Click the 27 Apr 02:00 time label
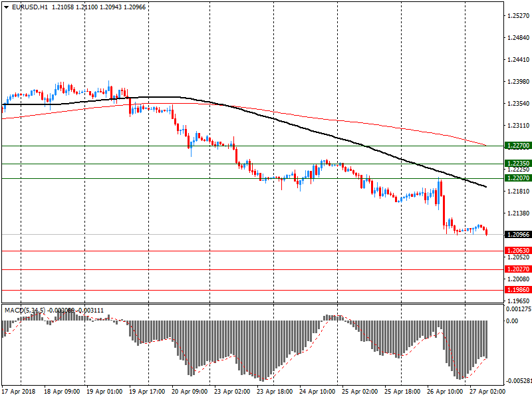The height and width of the screenshot is (399, 532). (x=487, y=392)
